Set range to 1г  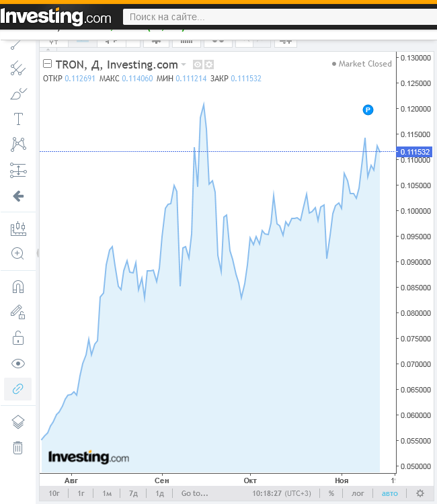(81, 493)
